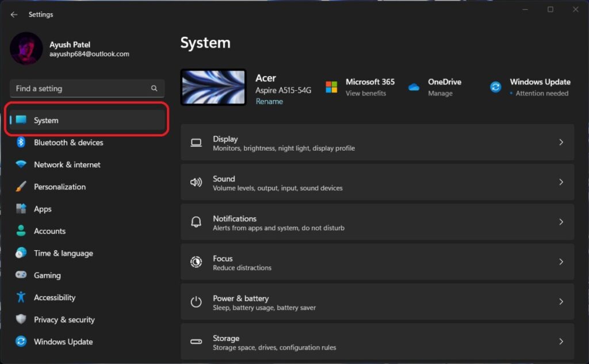
Task: Click the Ayush Patel profile picture
Action: (26, 48)
